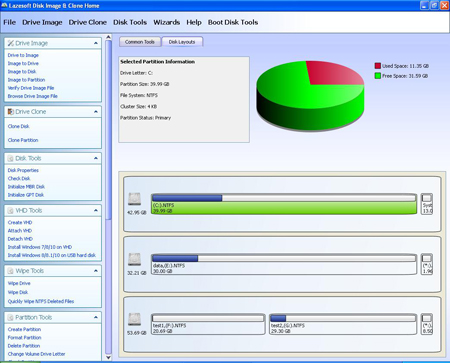Open the Wizards menu
450x363 pixels.
166,22
